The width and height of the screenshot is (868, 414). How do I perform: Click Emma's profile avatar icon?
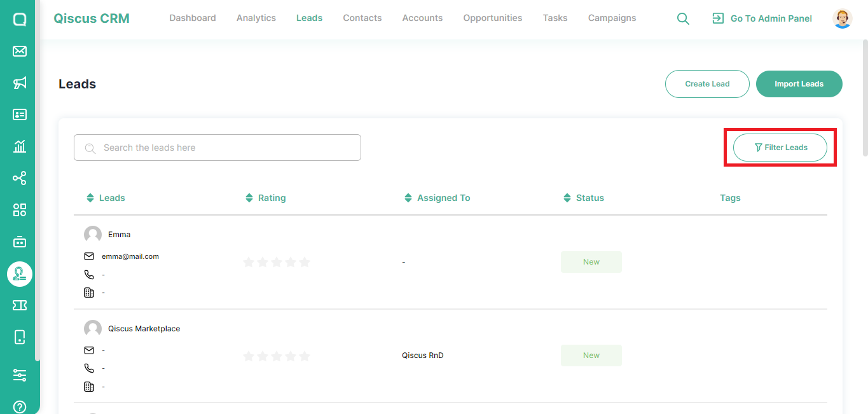(93, 235)
